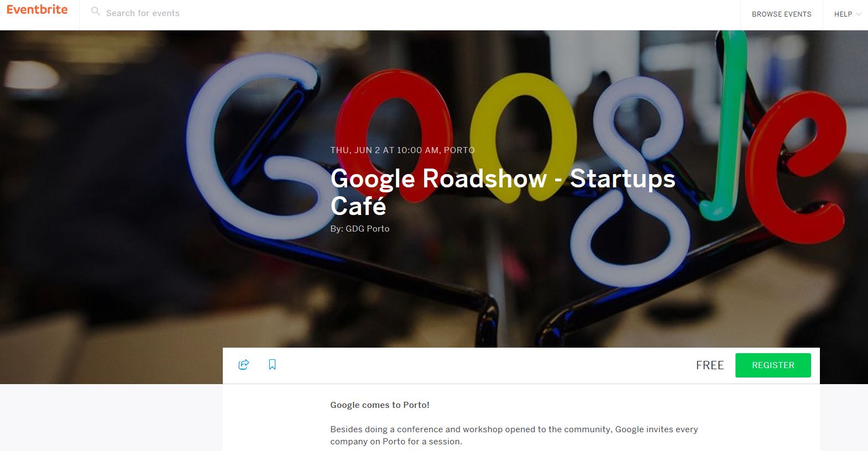Screen dimensions: 868x451
Task: Click the green Register button
Action: pos(773,365)
